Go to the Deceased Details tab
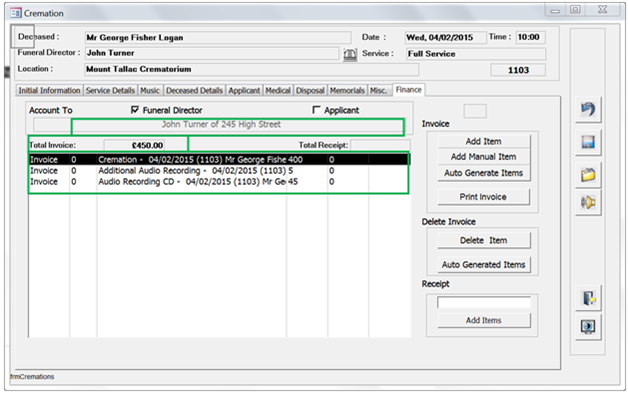 tap(194, 90)
